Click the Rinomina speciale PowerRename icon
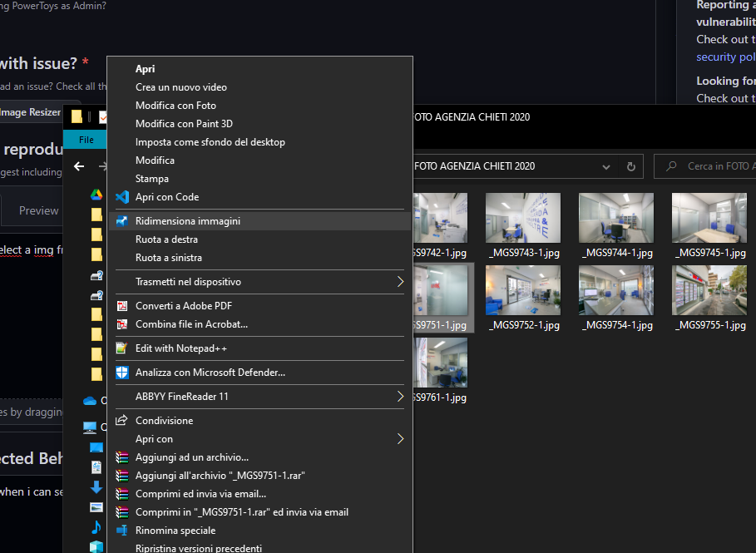This screenshot has height=553, width=756. [x=122, y=531]
